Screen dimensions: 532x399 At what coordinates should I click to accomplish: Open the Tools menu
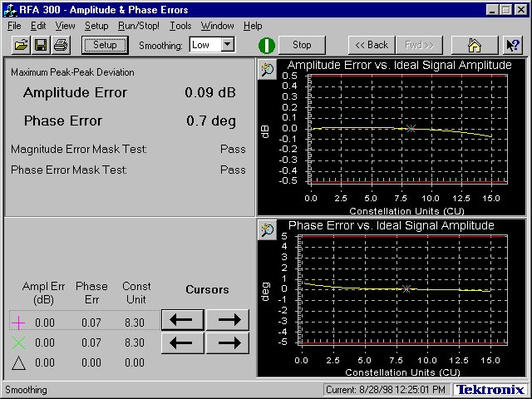(180, 26)
